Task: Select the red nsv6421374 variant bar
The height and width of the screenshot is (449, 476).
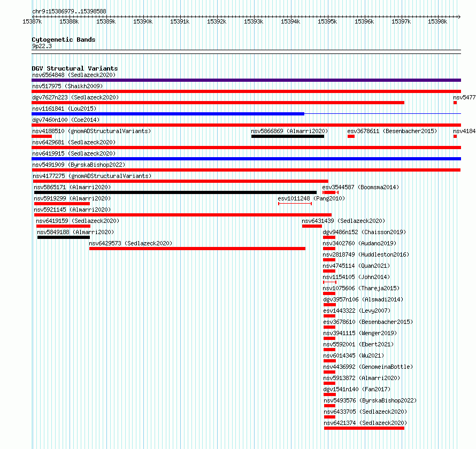Action: (364, 428)
